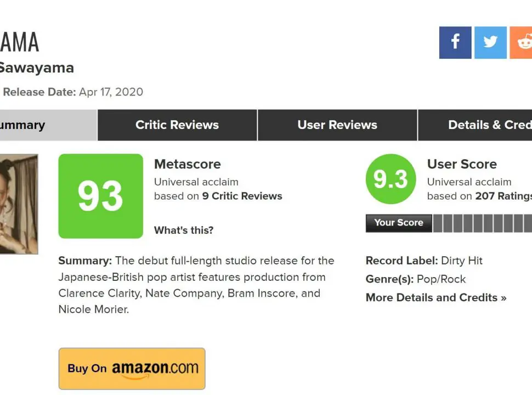This screenshot has height=395, width=532.
Task: Share the album on Facebook
Action: pos(455,42)
